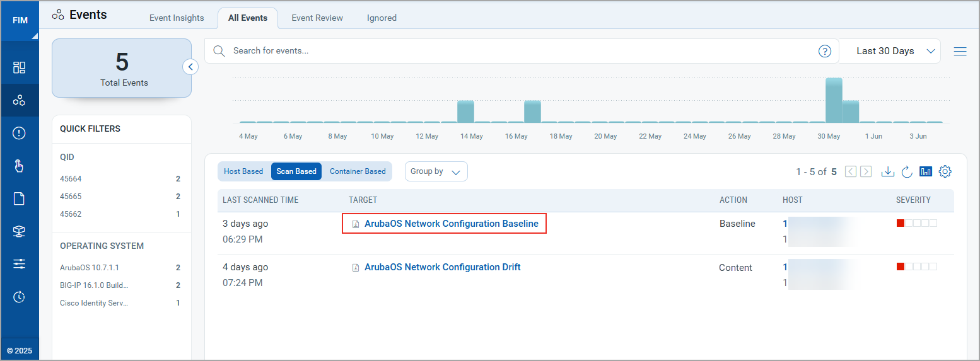Switch to Ignored tab

(x=382, y=18)
